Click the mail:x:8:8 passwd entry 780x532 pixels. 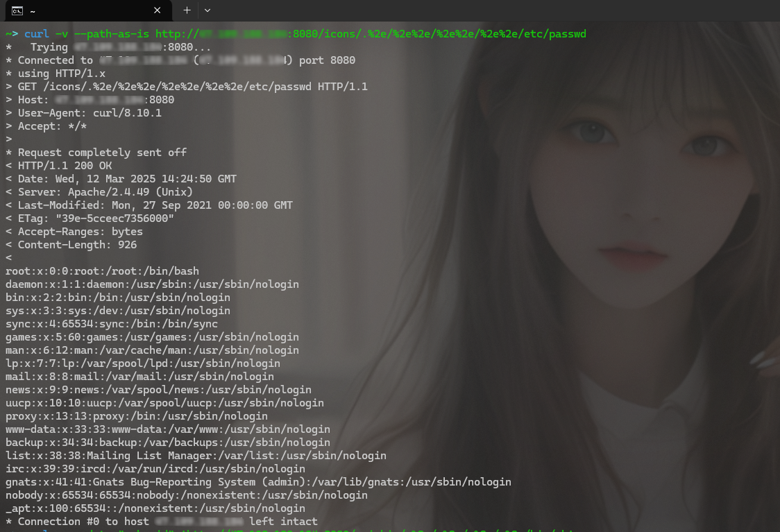139,377
